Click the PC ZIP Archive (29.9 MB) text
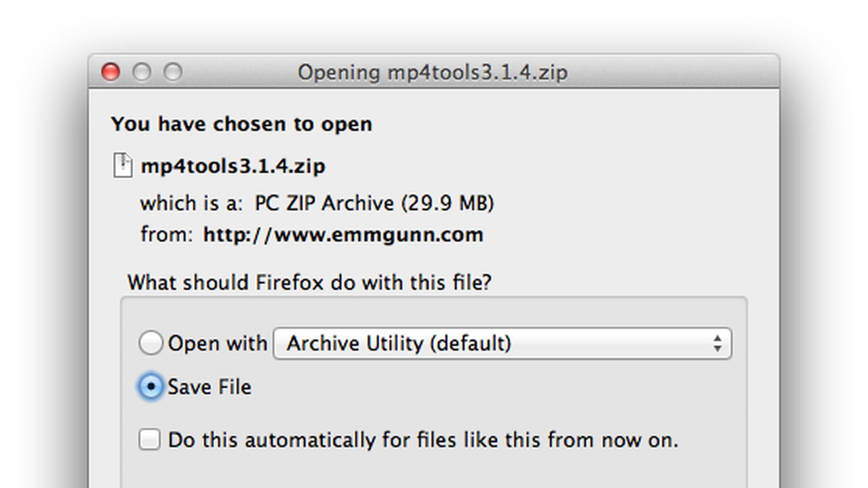The image size is (868, 488). (374, 203)
